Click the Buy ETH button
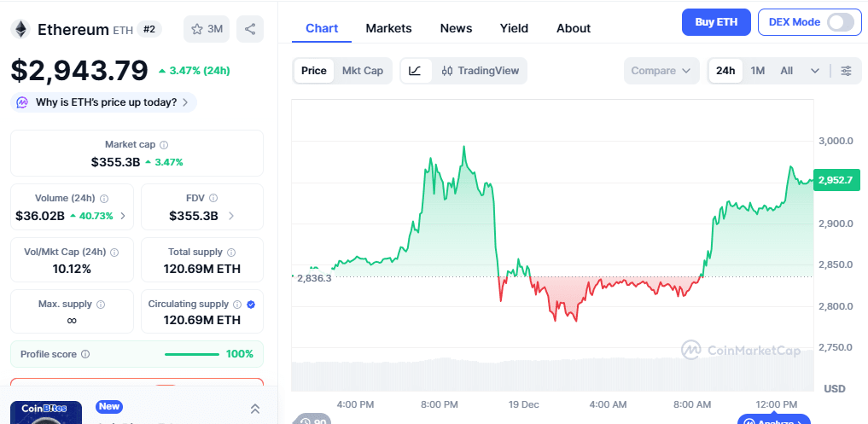868x424 pixels. pyautogui.click(x=716, y=22)
